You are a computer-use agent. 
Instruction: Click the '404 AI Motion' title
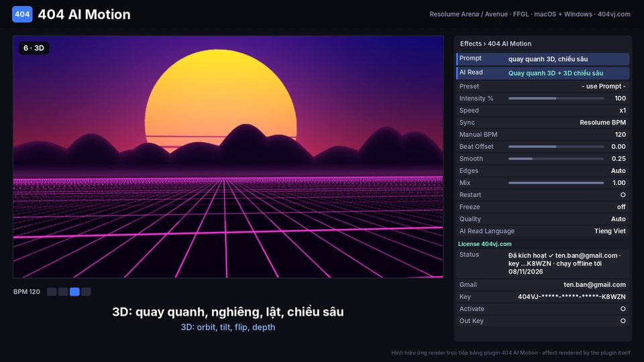[x=85, y=14]
